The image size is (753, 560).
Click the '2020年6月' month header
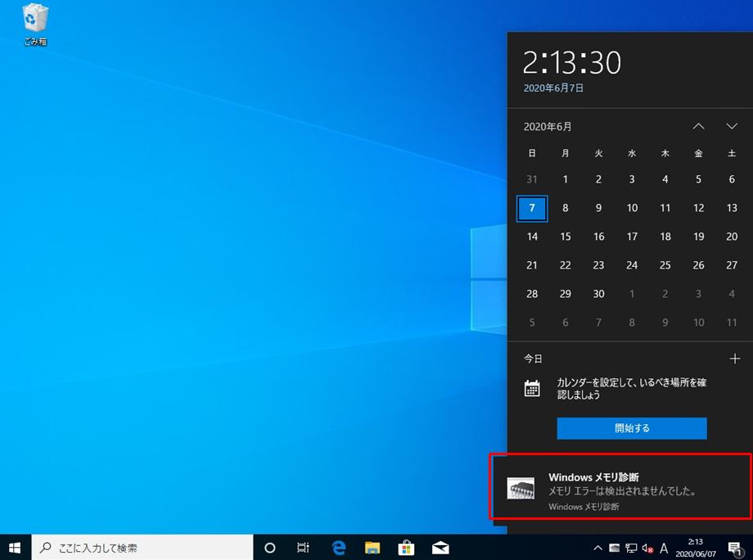[548, 127]
